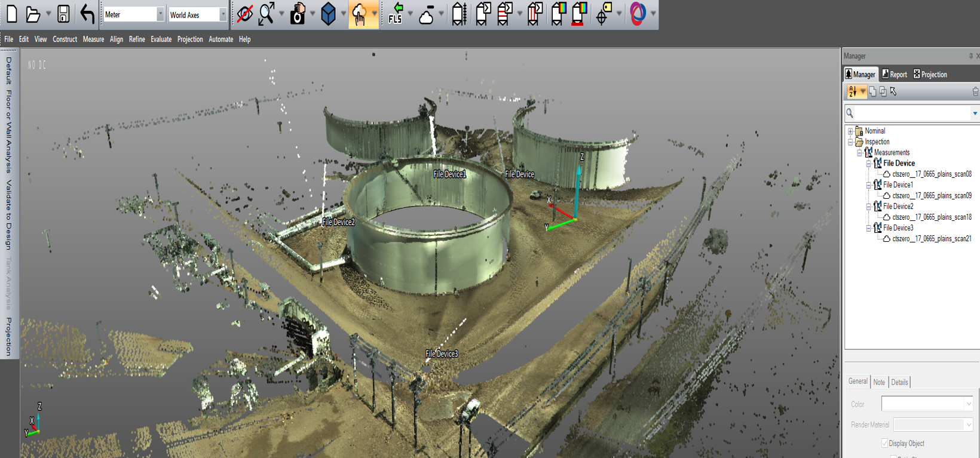
Task: Undo the last action
Action: pos(87,14)
